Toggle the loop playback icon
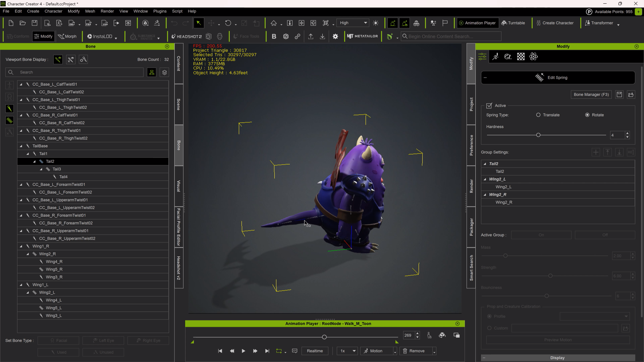Viewport: 644px width, 362px height. tap(279, 351)
